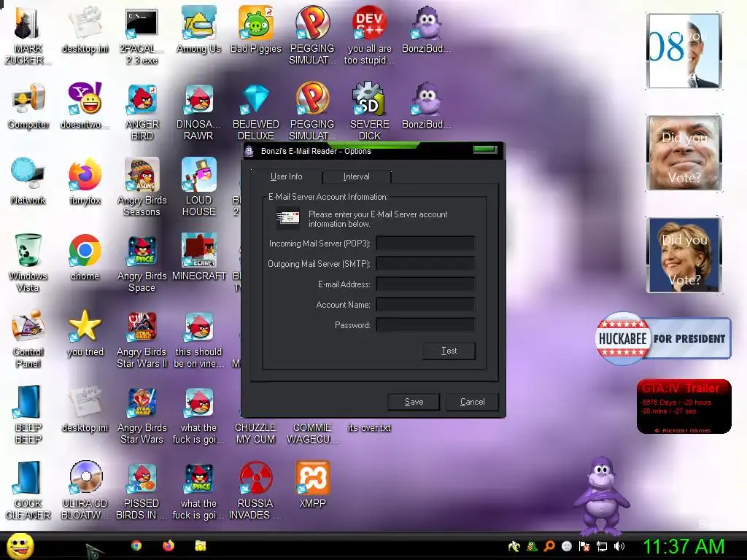Image resolution: width=747 pixels, height=560 pixels.
Task: Click into the Password field
Action: 425,325
